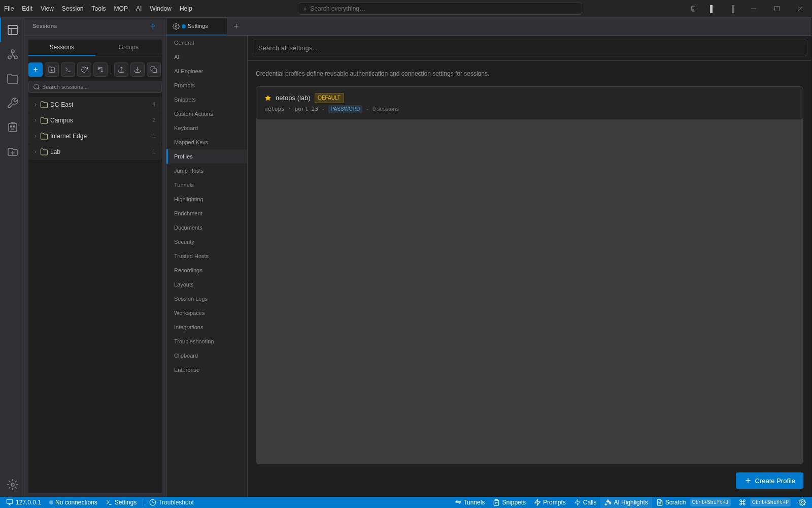Click the quick terminal toolbar icon

68,70
